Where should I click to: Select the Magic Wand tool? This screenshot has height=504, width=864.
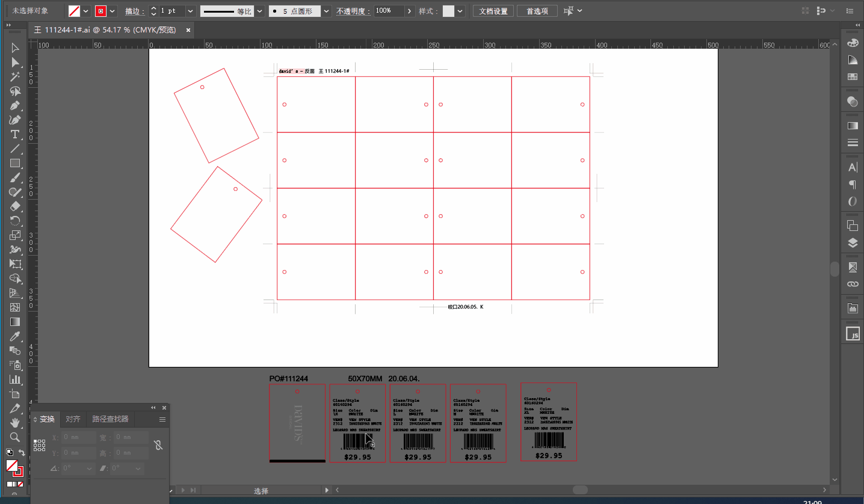[x=15, y=77]
